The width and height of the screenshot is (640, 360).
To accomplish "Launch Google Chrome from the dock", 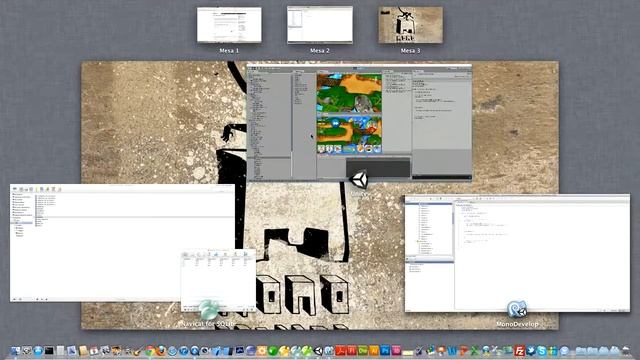I will pos(150,351).
